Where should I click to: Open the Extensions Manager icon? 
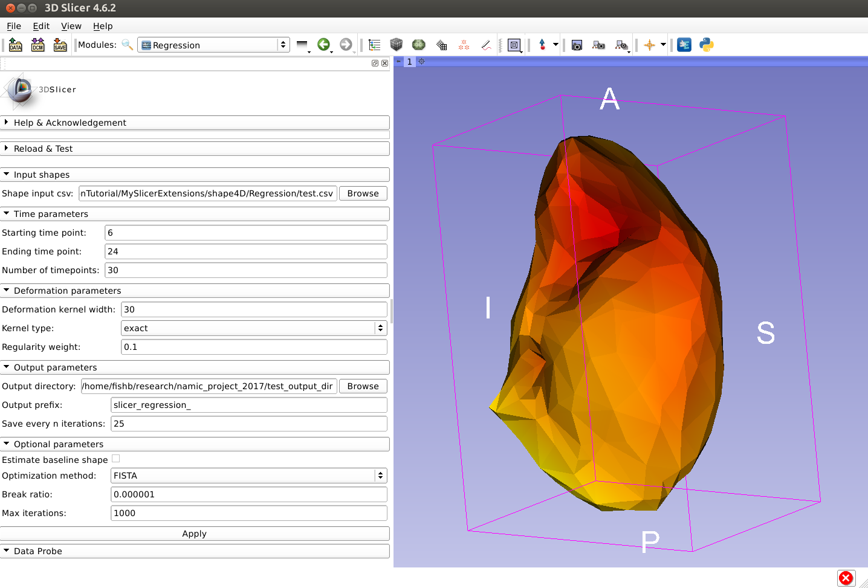[x=684, y=45]
